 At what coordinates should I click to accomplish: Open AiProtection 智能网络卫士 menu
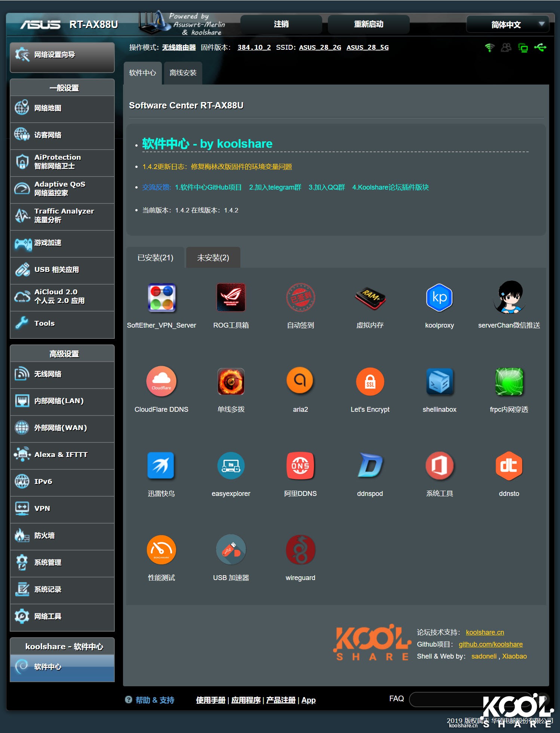62,162
